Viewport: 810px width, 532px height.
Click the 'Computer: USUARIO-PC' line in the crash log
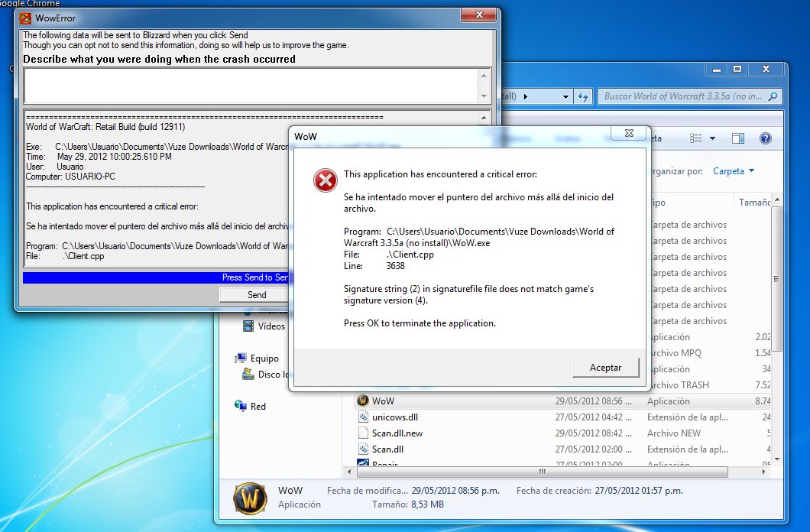(x=71, y=176)
